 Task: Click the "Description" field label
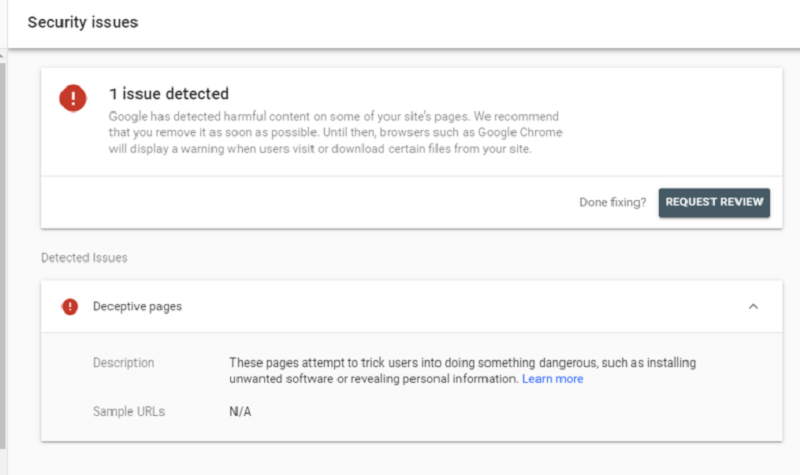tap(123, 362)
